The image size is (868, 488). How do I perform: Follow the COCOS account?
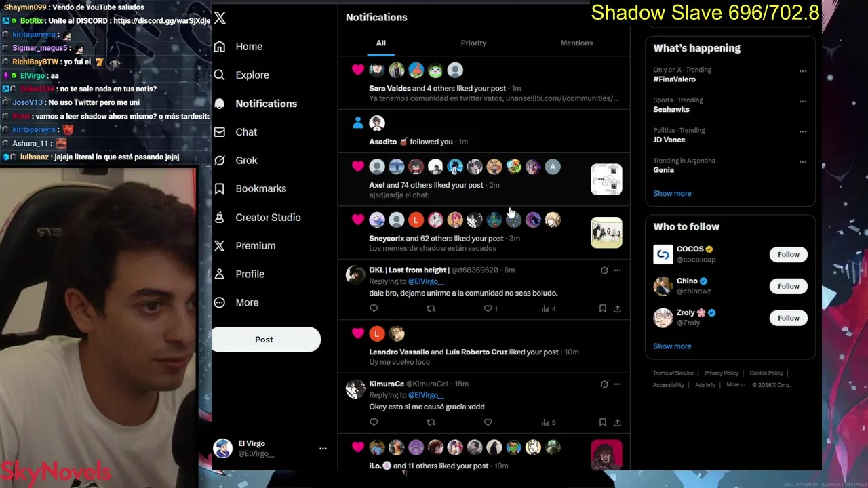tap(788, 255)
